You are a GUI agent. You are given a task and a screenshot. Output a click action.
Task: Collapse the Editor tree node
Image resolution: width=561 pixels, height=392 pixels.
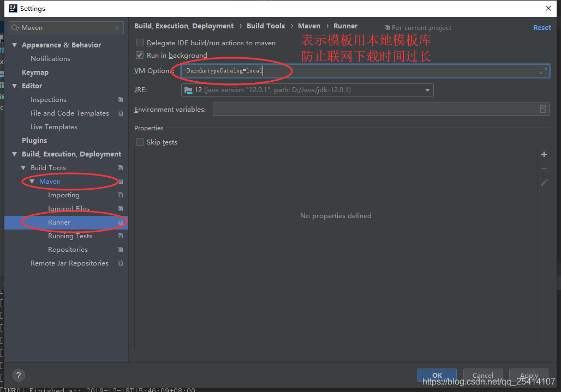click(15, 86)
